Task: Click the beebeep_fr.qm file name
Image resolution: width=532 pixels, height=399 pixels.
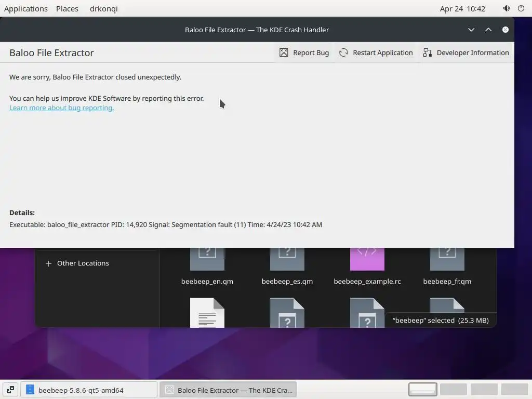Action: pyautogui.click(x=447, y=281)
